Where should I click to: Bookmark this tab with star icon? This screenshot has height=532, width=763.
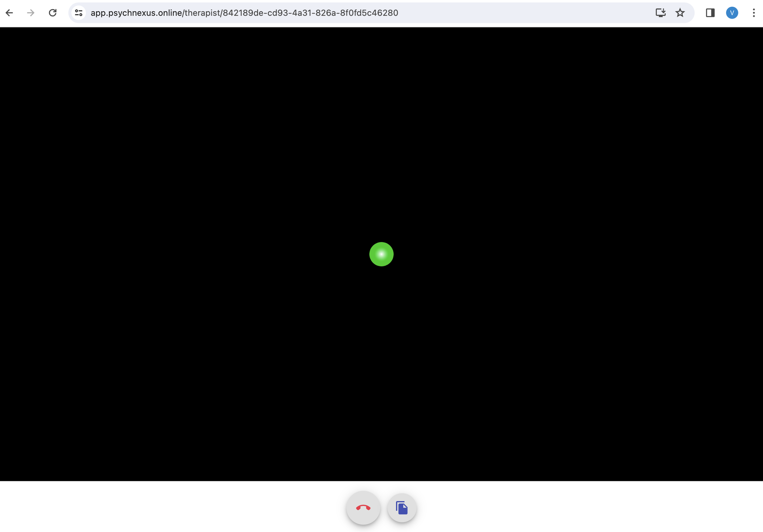680,13
